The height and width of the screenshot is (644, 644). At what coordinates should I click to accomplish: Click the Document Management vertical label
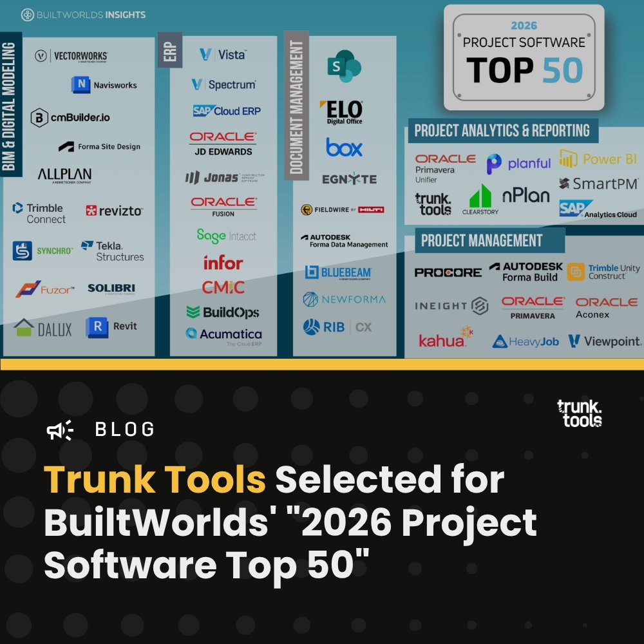[296, 105]
